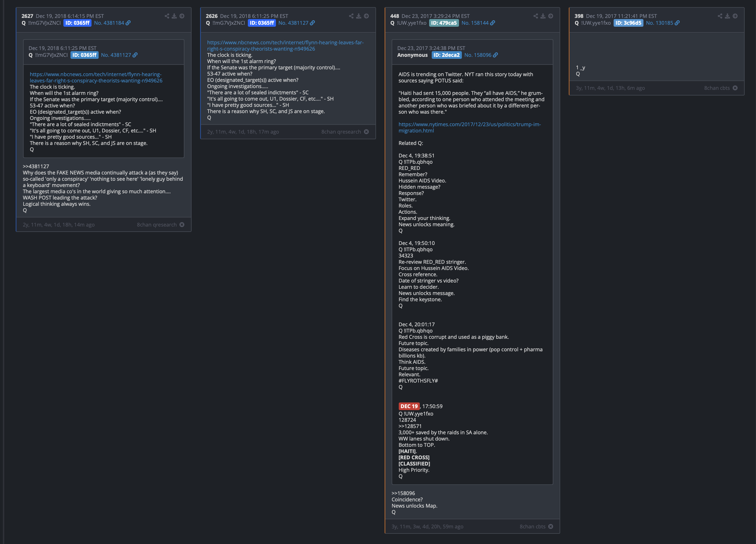Open post 2627 with arrow icon
Viewport: 756px width, 544px height.
(182, 16)
